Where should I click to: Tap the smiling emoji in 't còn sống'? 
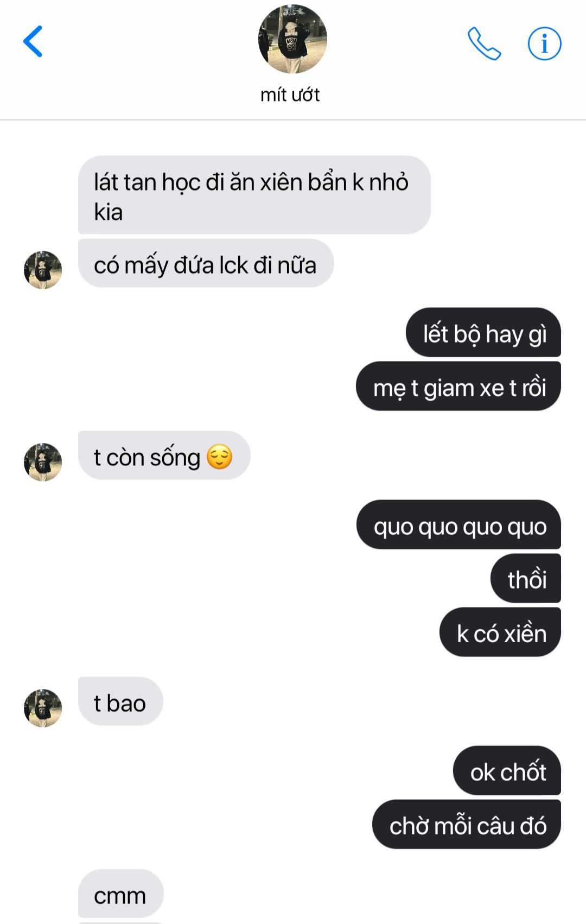click(220, 457)
